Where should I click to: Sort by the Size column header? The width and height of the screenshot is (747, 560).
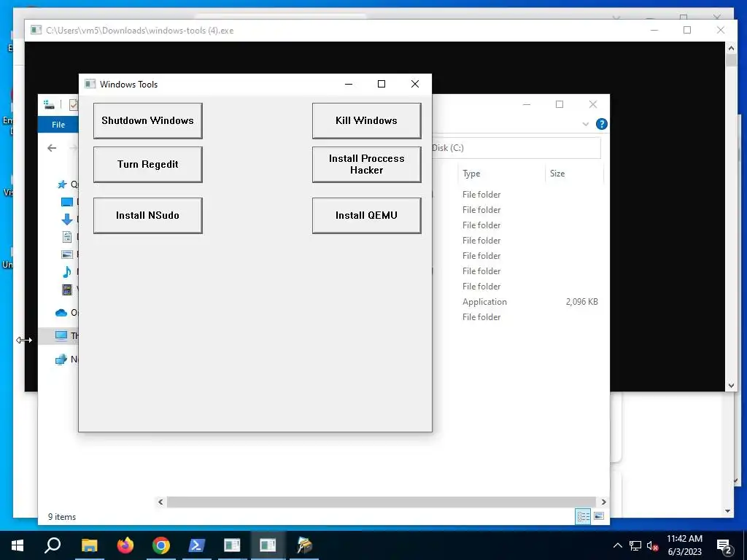pyautogui.click(x=557, y=174)
